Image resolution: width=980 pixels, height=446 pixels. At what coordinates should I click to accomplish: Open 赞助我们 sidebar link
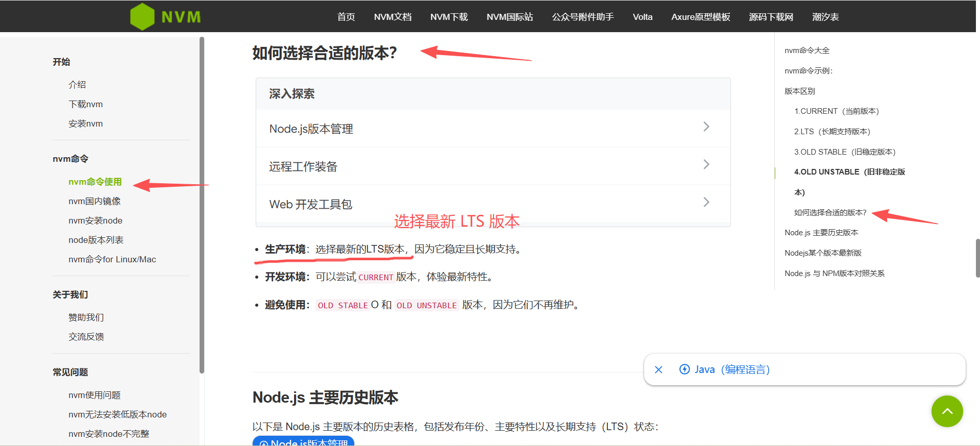pos(86,317)
